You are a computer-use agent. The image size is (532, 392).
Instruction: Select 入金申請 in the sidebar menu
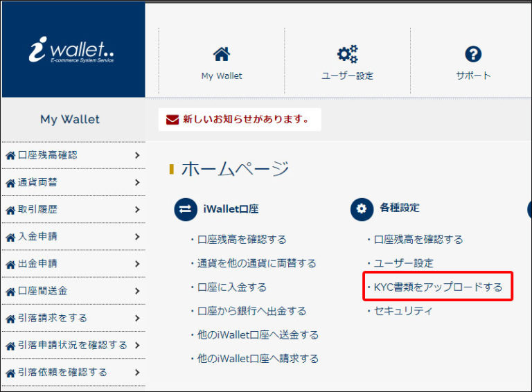(x=73, y=237)
